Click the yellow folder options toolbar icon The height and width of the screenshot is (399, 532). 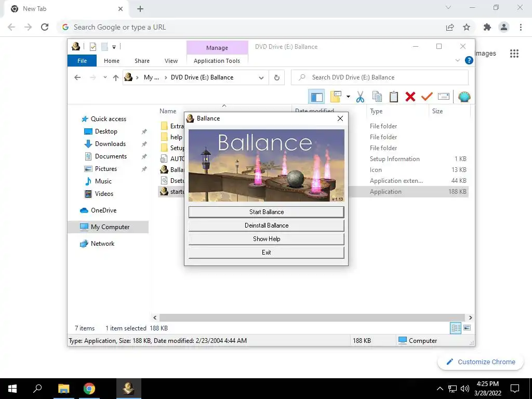pos(336,97)
